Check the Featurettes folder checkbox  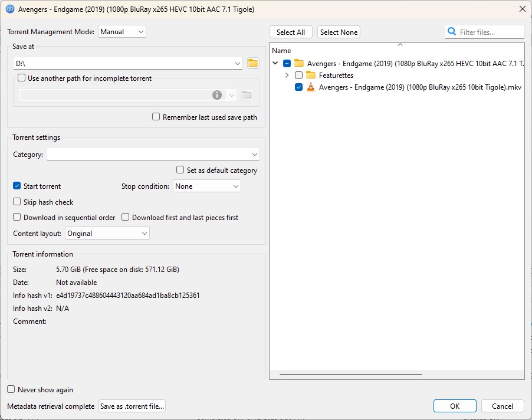coord(298,76)
